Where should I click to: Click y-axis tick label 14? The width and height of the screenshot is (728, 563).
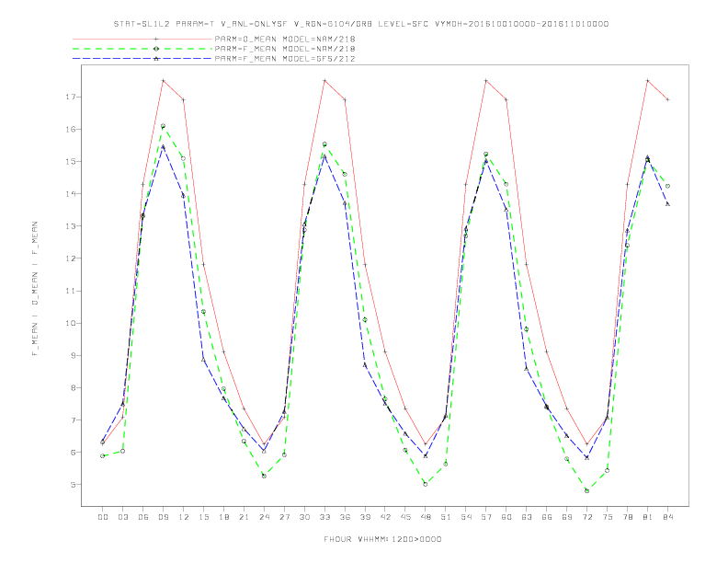(71, 194)
